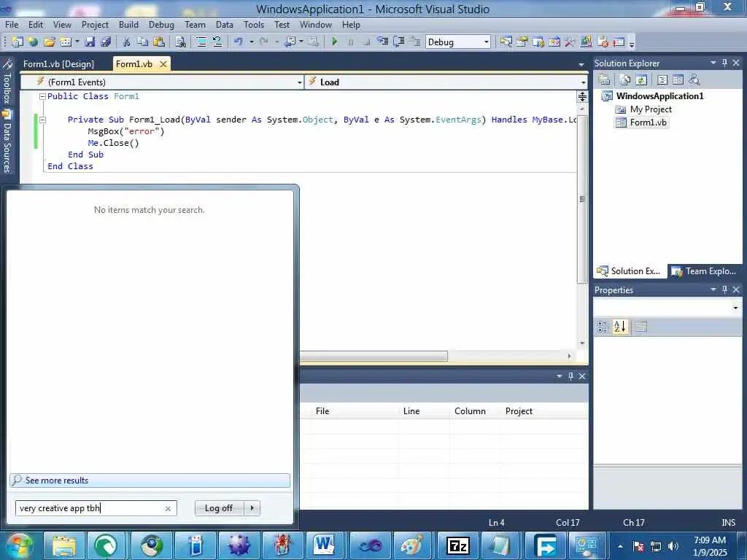This screenshot has height=560, width=747.
Task: Click the New Project toolbar icon
Action: (x=18, y=42)
